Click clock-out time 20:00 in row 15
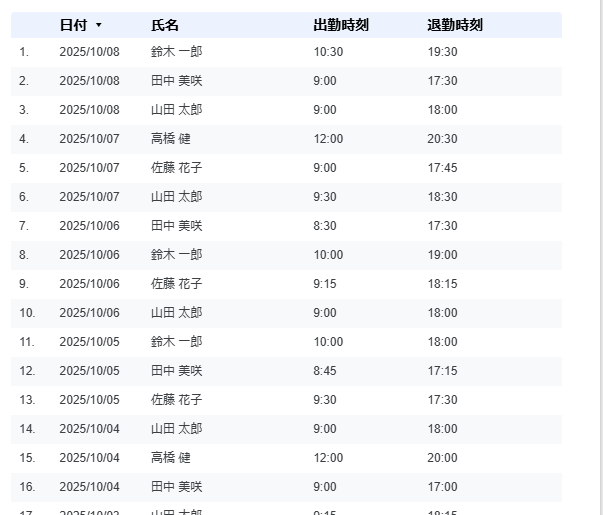 click(442, 458)
